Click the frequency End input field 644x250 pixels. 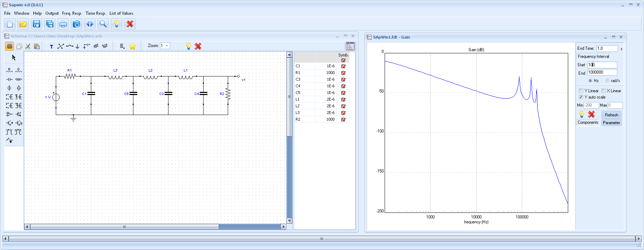point(602,72)
